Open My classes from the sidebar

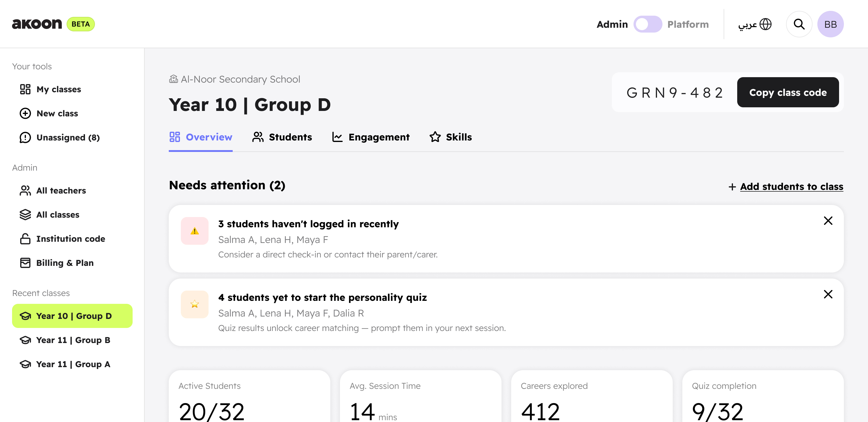click(51, 89)
